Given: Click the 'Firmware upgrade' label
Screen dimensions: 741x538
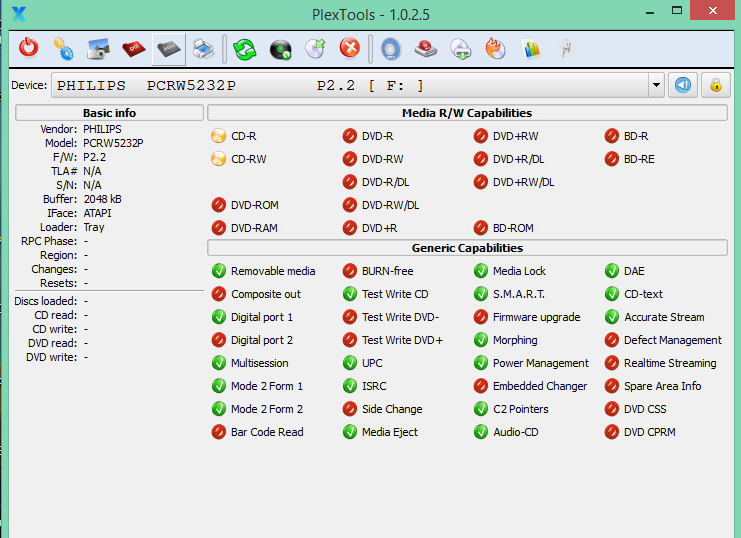Looking at the screenshot, I should (536, 317).
